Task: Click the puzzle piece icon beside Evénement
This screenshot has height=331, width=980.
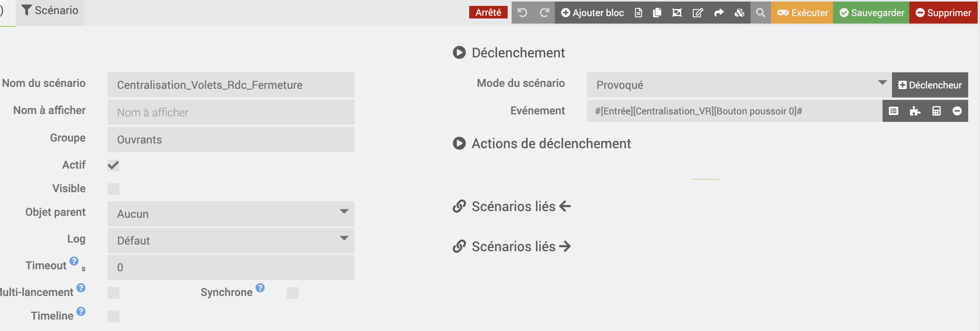Action: 915,111
